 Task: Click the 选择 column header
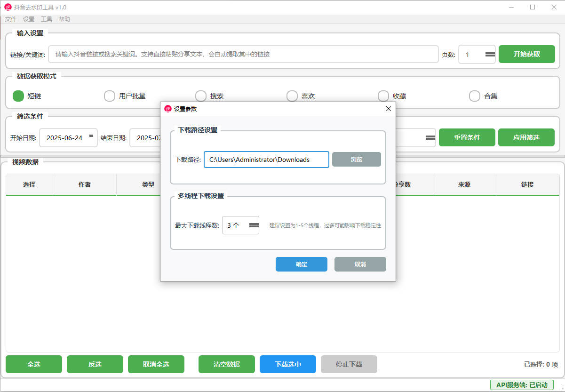(29, 184)
